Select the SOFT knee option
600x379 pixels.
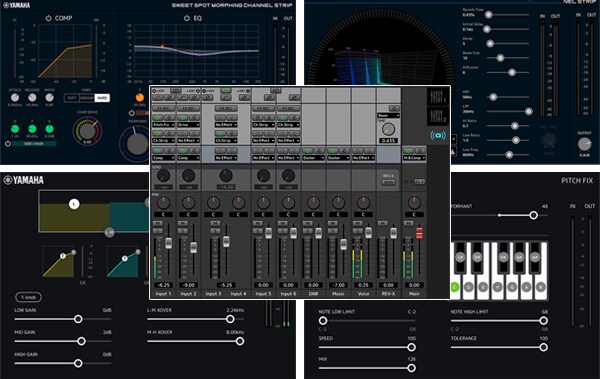[72, 98]
